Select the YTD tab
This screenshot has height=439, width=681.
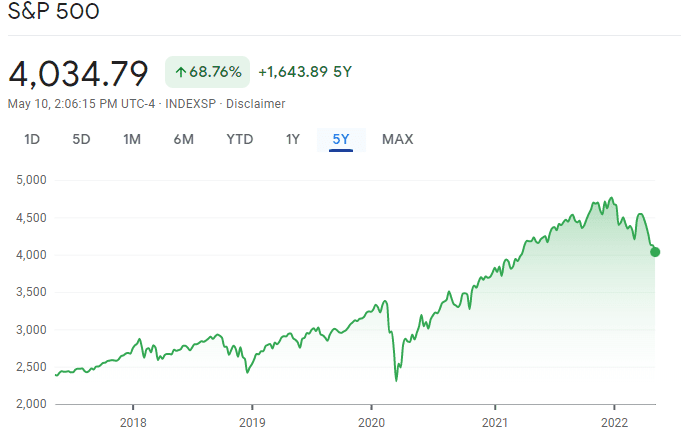(x=240, y=139)
